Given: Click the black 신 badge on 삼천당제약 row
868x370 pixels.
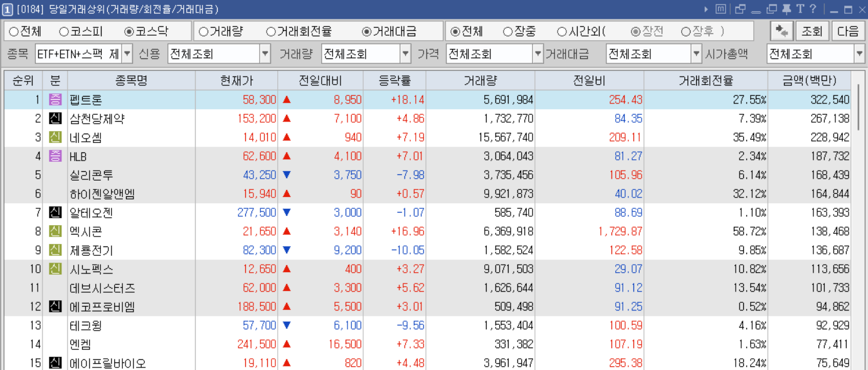Looking at the screenshot, I should (x=55, y=119).
